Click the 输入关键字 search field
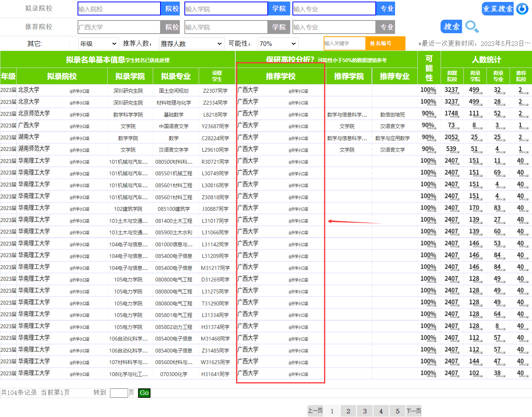Screen dimensions: 532x417 (x=345, y=43)
